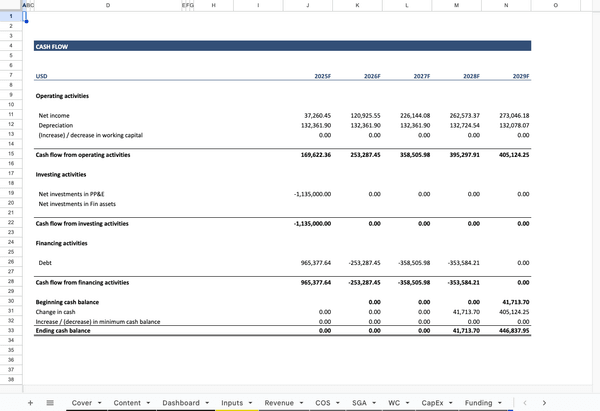600x411 pixels.
Task: Click the add new sheet plus icon
Action: (x=31, y=401)
